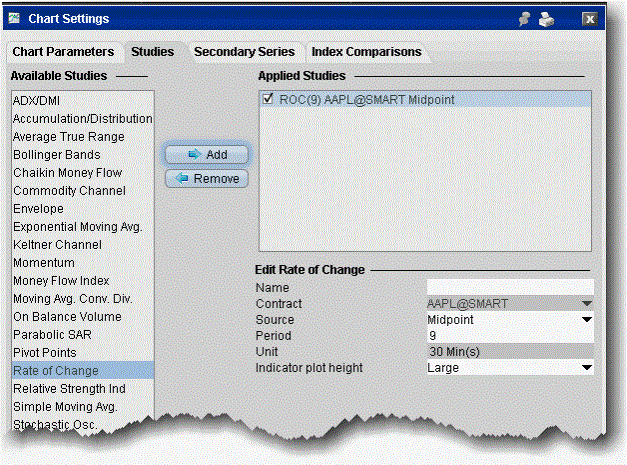627x465 pixels.
Task: Close the Chart Settings window
Action: (590, 19)
